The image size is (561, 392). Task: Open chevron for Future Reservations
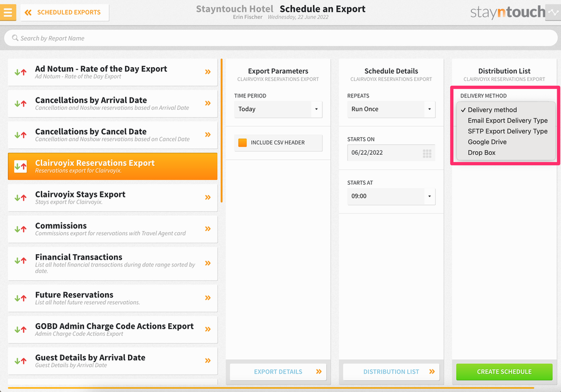coord(208,298)
